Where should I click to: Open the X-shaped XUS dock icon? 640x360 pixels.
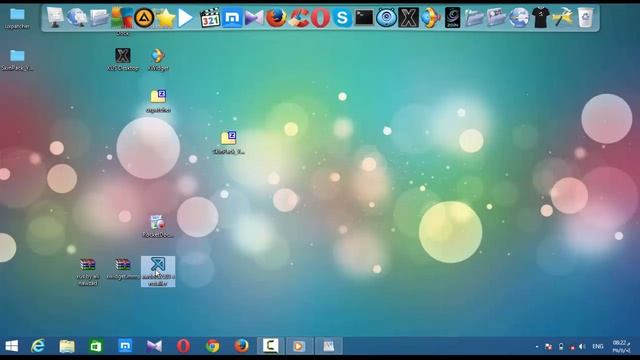pos(408,18)
